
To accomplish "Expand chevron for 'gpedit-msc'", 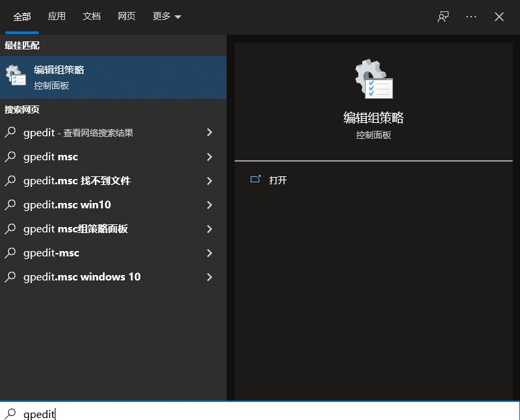I will pos(209,253).
